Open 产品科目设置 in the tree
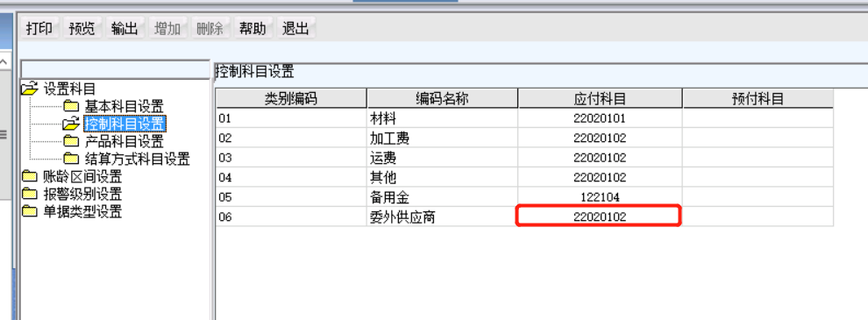 coord(124,141)
